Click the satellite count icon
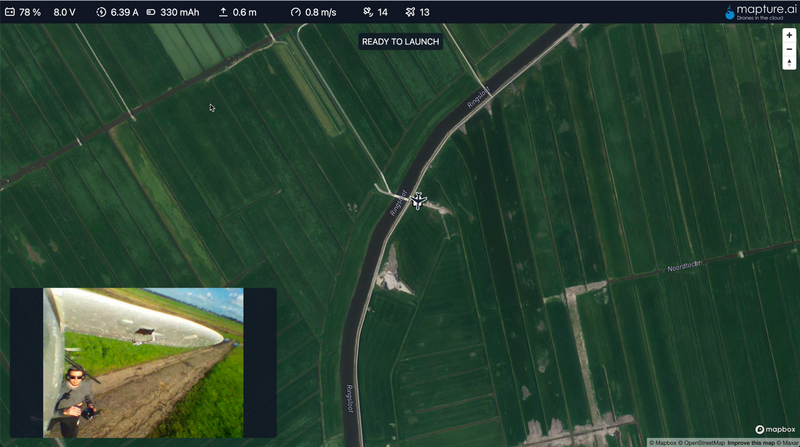The width and height of the screenshot is (800, 447). (x=368, y=12)
